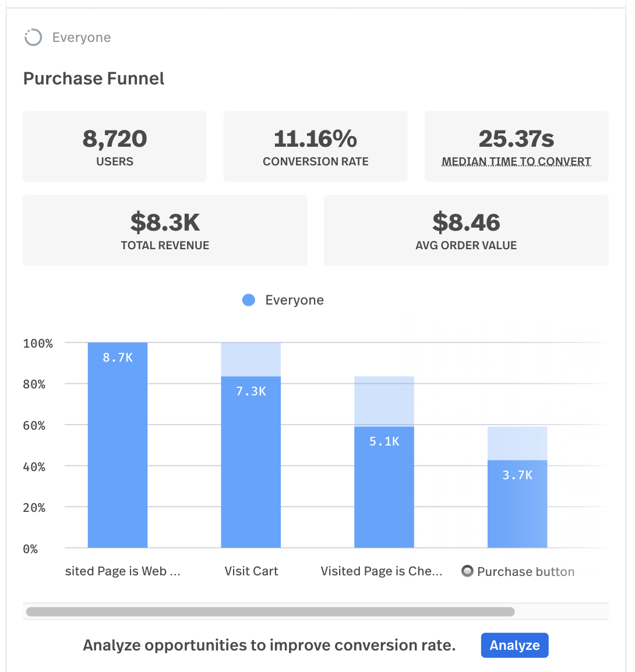Toggle the Everyone legend label text
This screenshot has height=672, width=635.
(x=294, y=300)
